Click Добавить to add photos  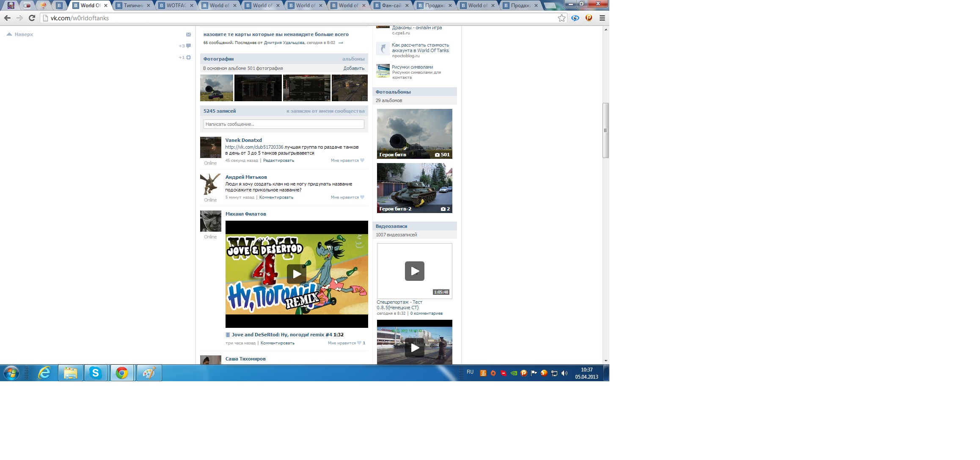(354, 68)
